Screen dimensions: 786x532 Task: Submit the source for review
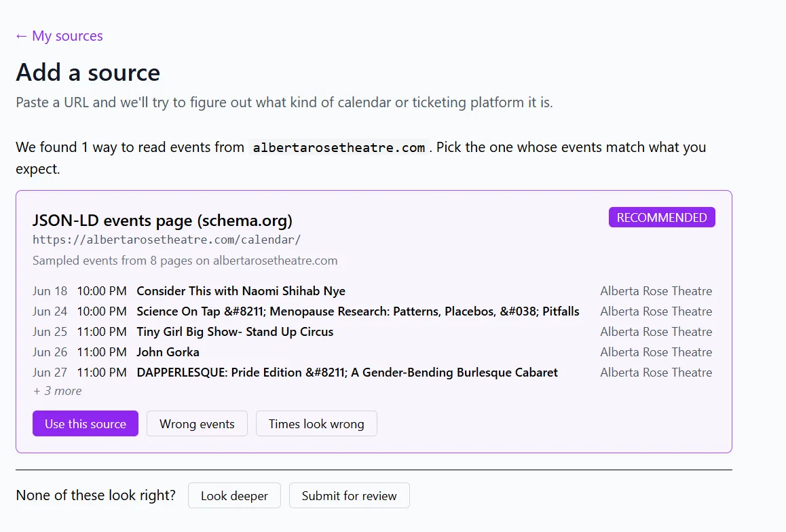[x=350, y=496]
